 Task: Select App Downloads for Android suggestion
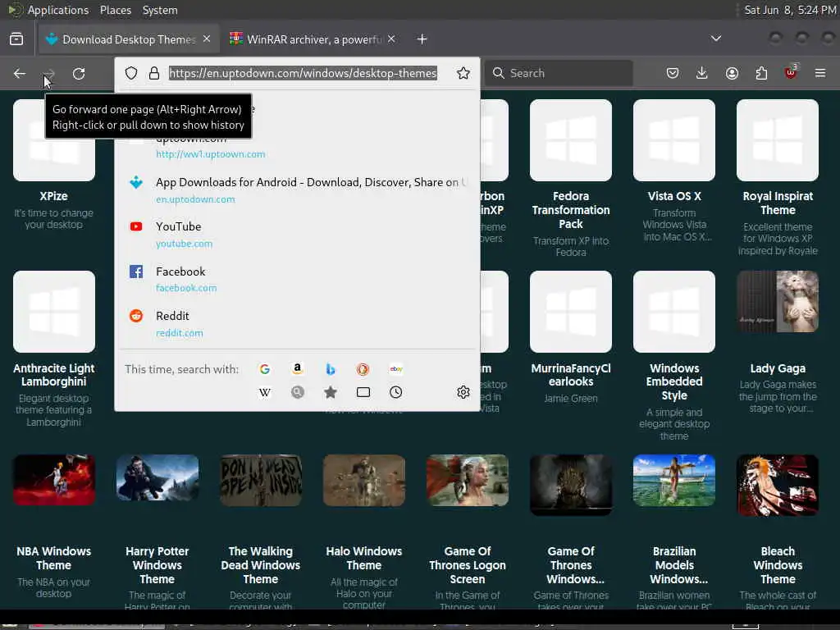click(x=297, y=190)
